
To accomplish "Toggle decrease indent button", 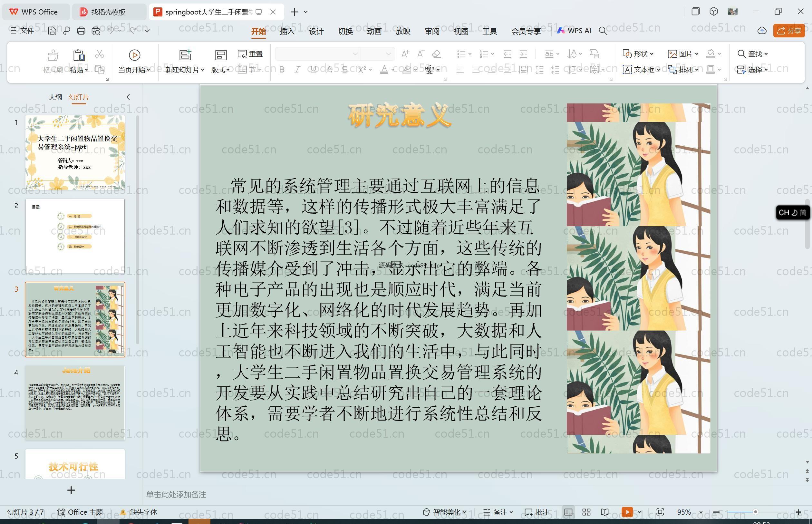I will 507,54.
